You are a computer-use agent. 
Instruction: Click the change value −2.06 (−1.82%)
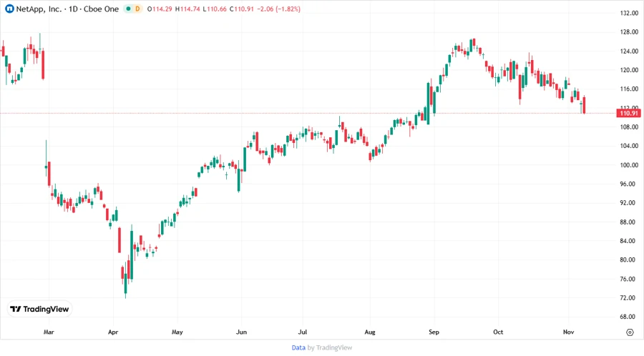(278, 9)
